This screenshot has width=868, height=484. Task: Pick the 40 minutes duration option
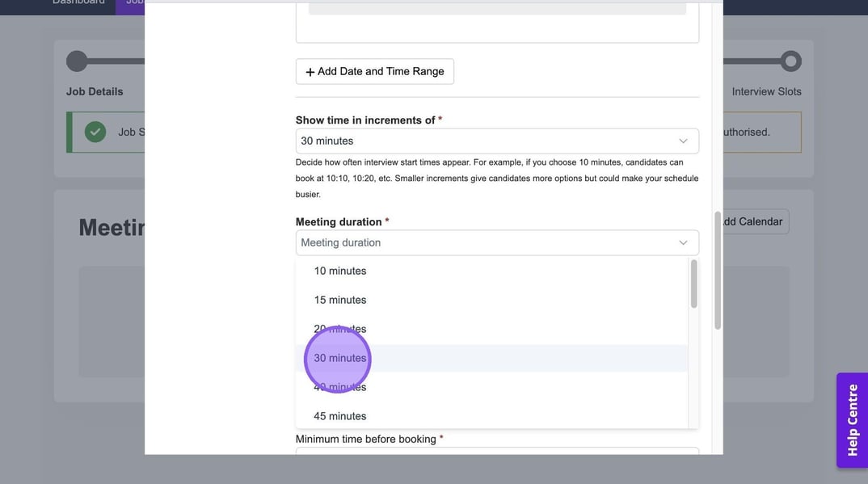(x=339, y=387)
